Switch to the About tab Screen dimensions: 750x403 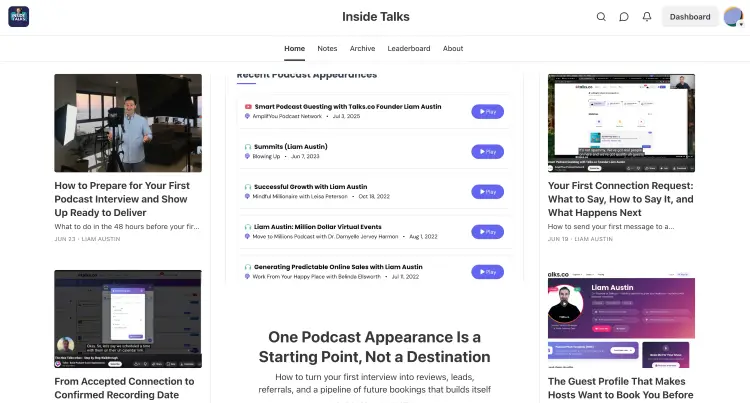[x=452, y=48]
